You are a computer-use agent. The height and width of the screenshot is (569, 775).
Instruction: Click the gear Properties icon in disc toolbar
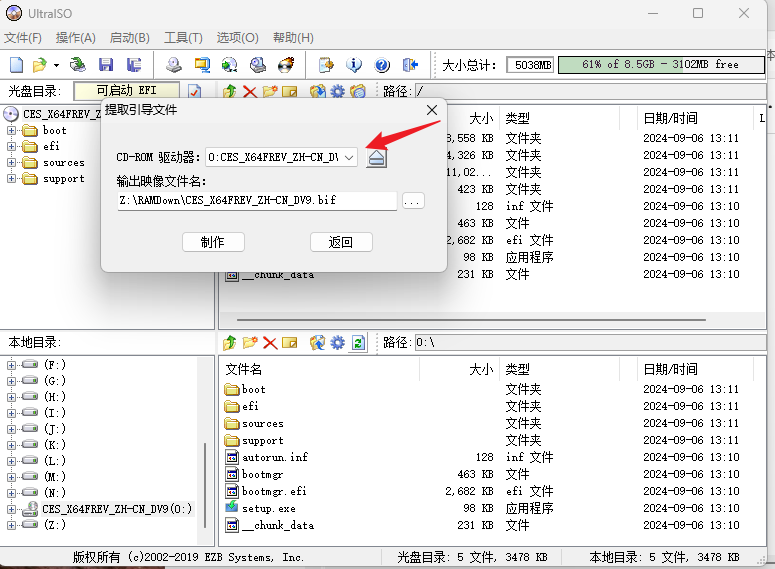[x=338, y=91]
